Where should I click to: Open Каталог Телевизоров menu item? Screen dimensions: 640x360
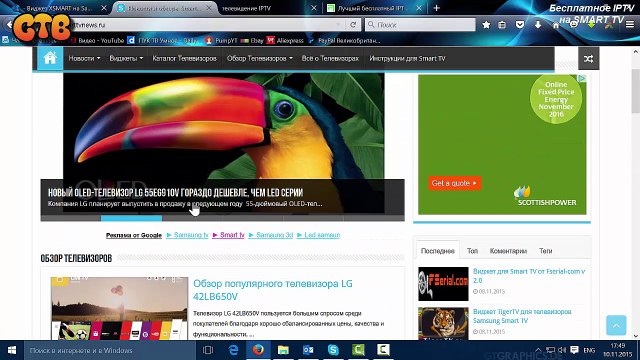point(184,58)
